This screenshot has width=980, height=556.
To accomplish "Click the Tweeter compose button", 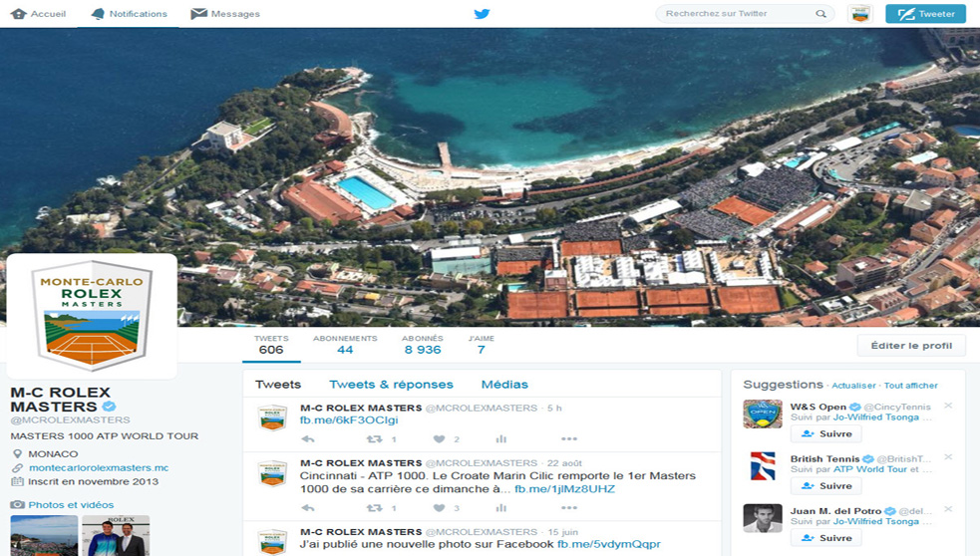I will click(x=925, y=14).
